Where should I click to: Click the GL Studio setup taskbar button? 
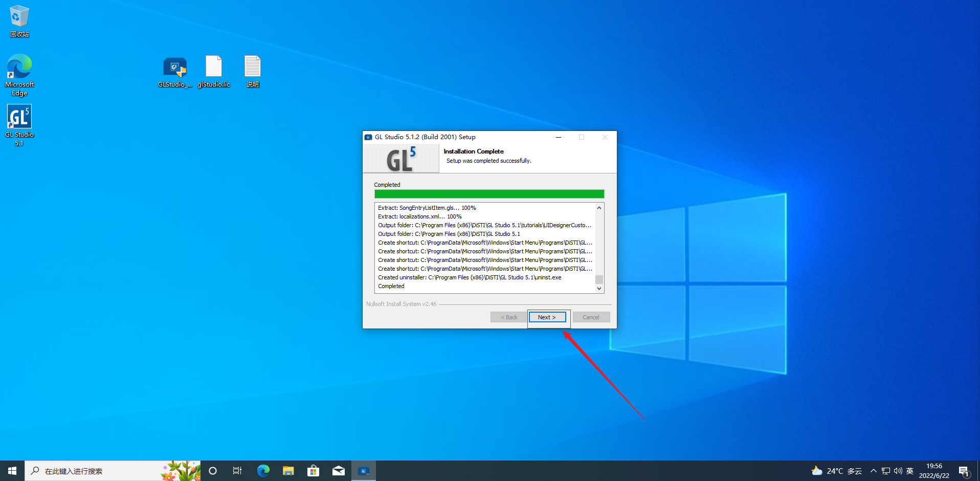[364, 471]
